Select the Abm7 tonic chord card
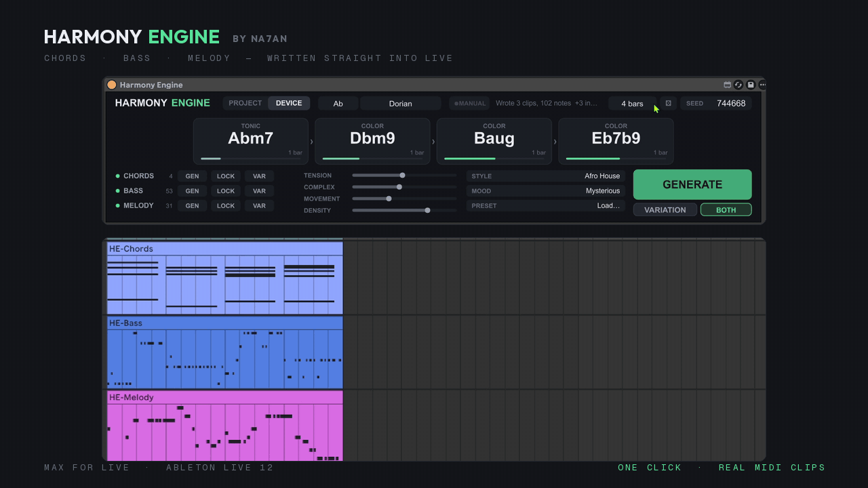 [251, 141]
